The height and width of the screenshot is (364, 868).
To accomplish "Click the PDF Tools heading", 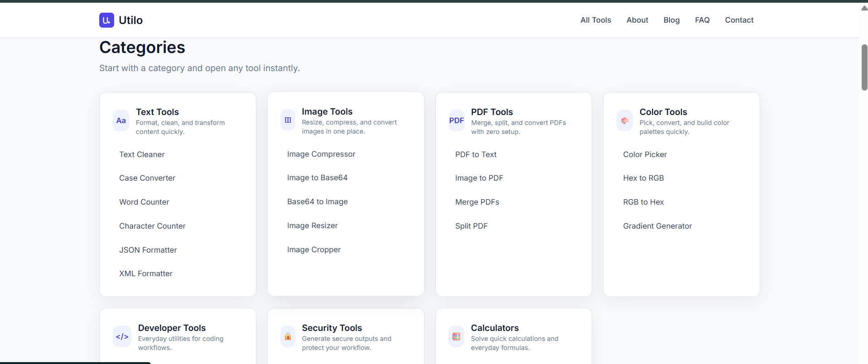I will point(492,112).
